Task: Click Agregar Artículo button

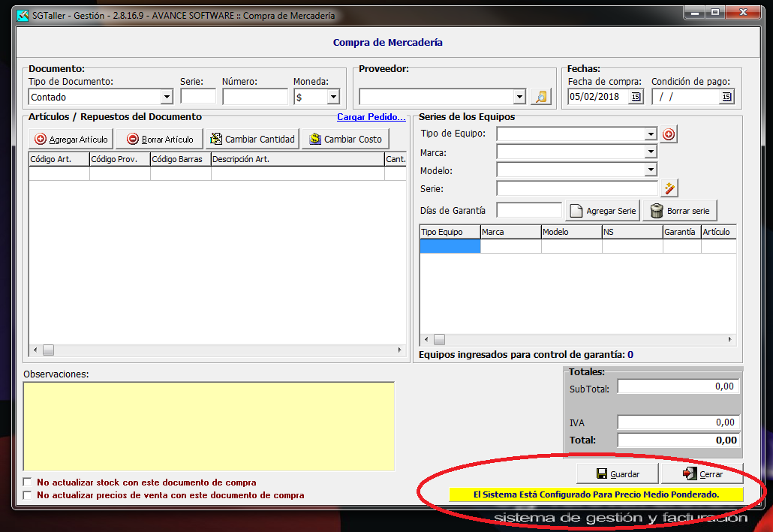Action: click(x=71, y=139)
